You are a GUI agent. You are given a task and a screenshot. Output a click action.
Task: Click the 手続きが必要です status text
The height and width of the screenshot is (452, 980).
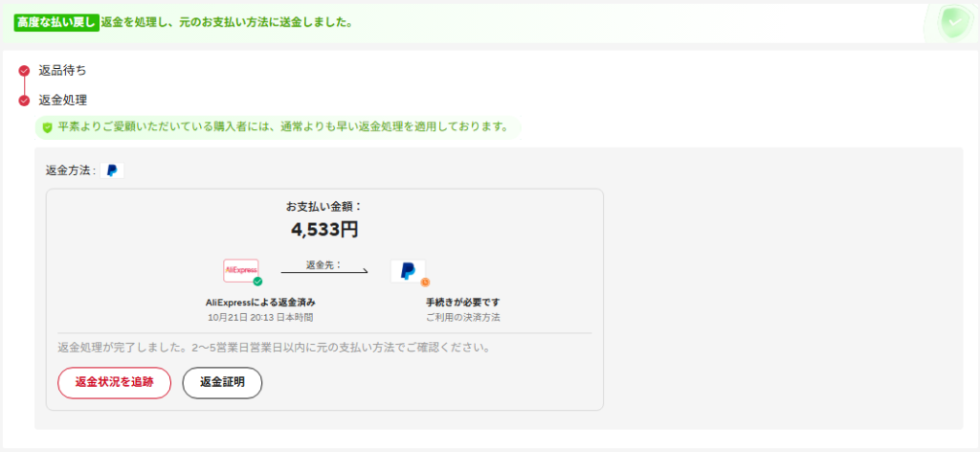(463, 302)
